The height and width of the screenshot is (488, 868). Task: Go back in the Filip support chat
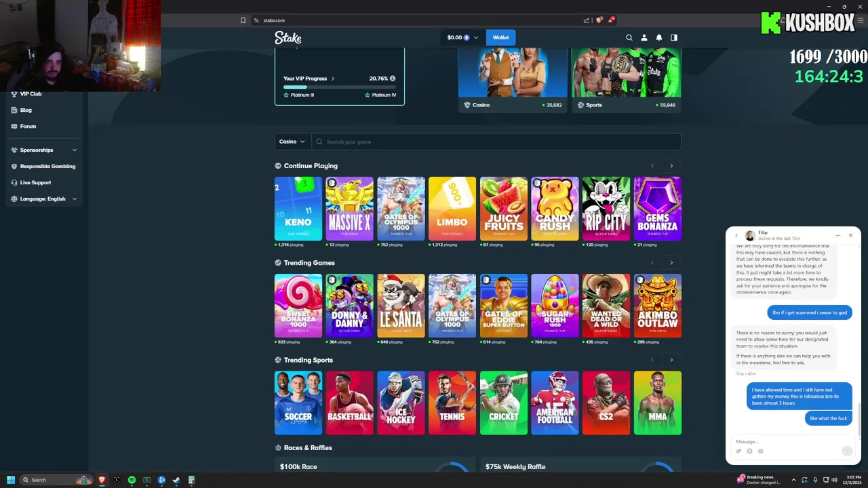point(736,236)
